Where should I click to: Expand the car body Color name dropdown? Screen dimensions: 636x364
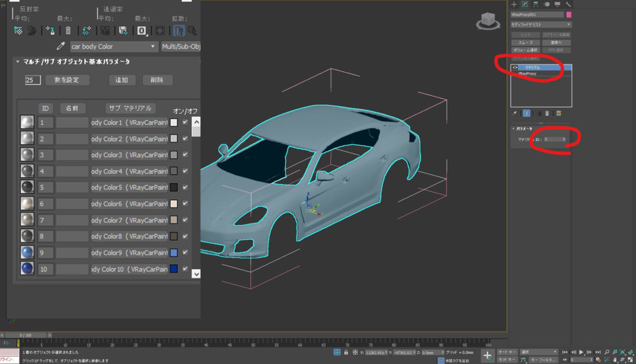[153, 47]
